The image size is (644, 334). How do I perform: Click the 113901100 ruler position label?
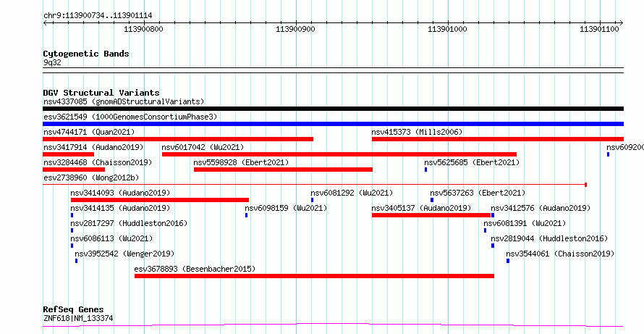pos(600,29)
